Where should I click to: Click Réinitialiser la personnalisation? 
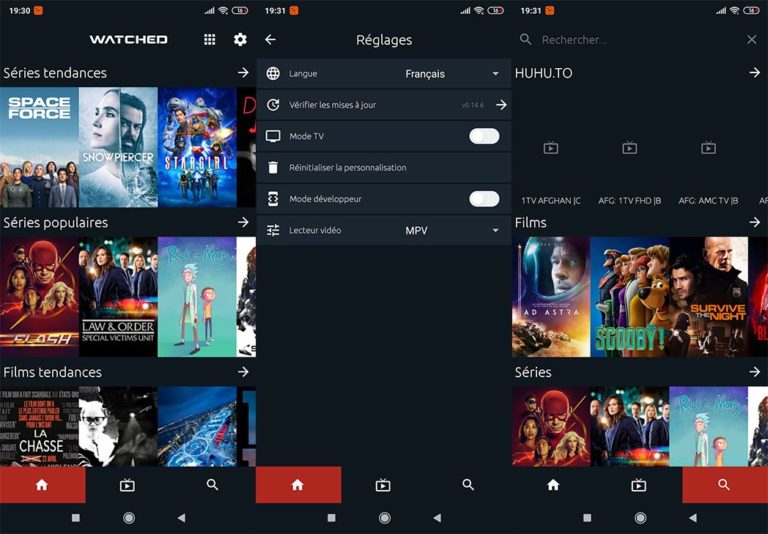coord(384,168)
